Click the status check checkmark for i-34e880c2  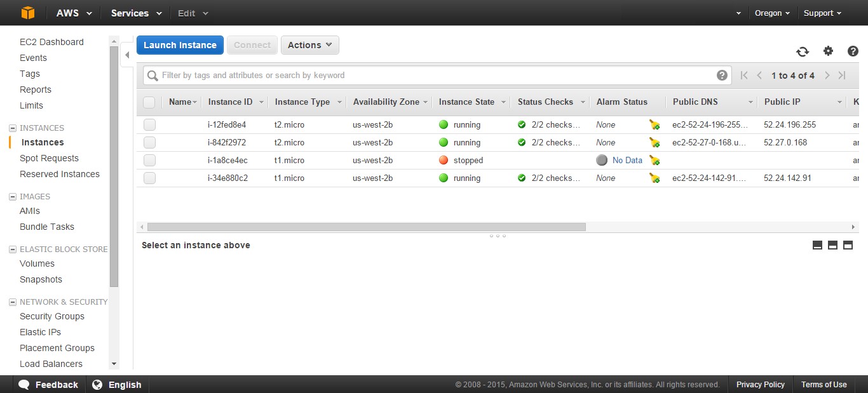tap(522, 178)
